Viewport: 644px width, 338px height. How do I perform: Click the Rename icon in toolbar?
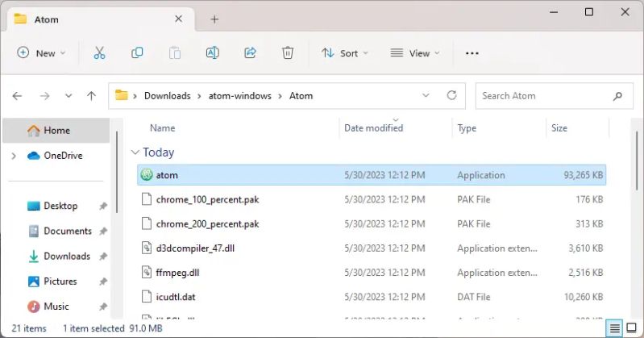pos(212,53)
